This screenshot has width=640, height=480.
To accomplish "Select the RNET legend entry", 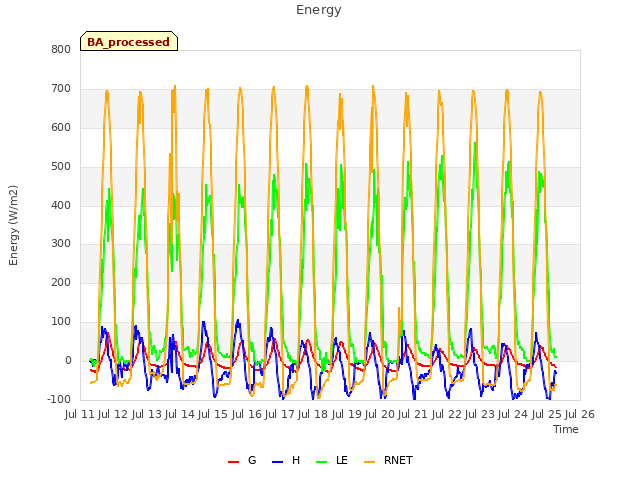I will (x=388, y=460).
